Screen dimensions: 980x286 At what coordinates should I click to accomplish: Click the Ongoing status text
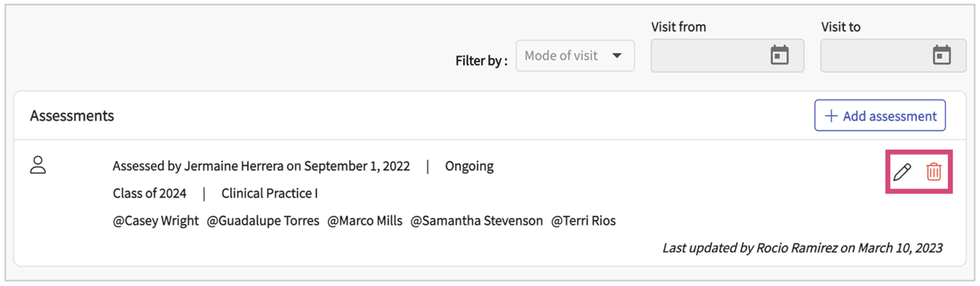pos(469,166)
